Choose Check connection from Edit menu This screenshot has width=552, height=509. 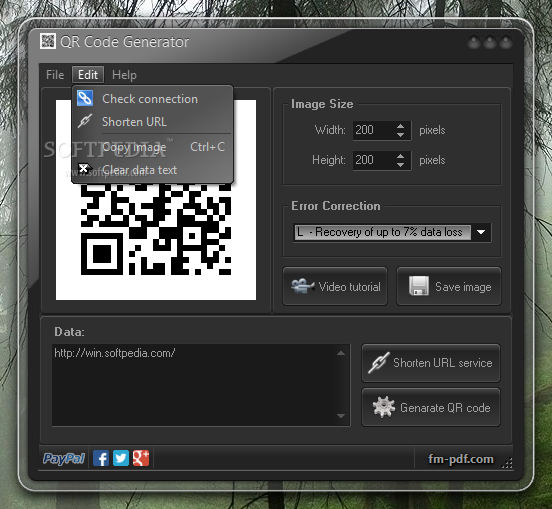(x=152, y=99)
